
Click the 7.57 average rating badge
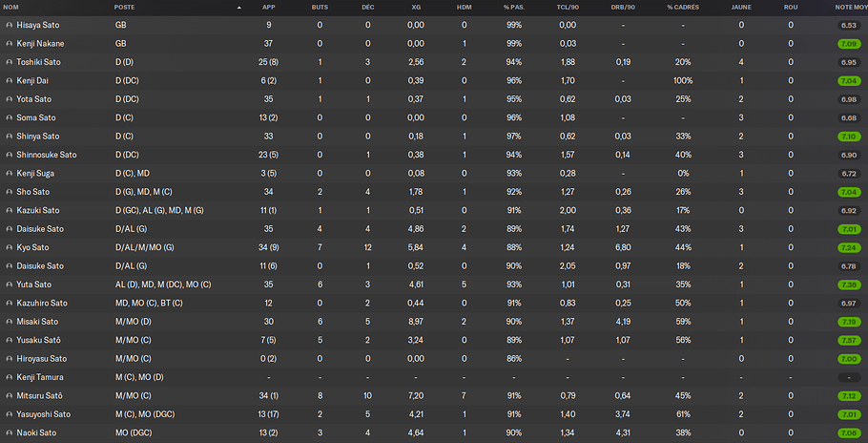(849, 340)
